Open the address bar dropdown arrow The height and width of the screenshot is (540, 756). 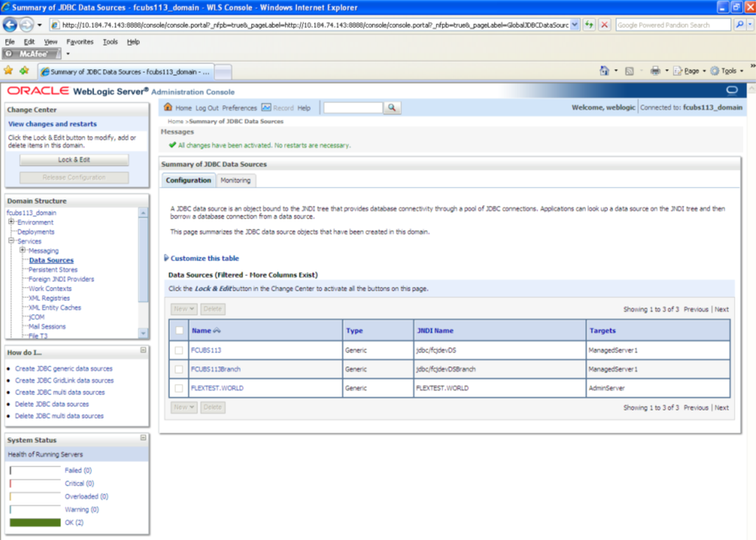575,24
